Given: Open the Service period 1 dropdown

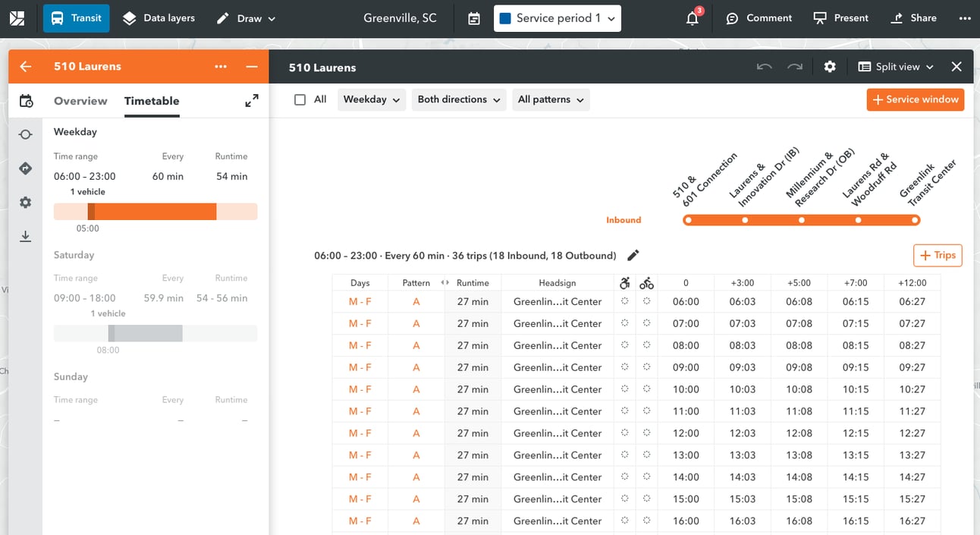Looking at the screenshot, I should 558,19.
